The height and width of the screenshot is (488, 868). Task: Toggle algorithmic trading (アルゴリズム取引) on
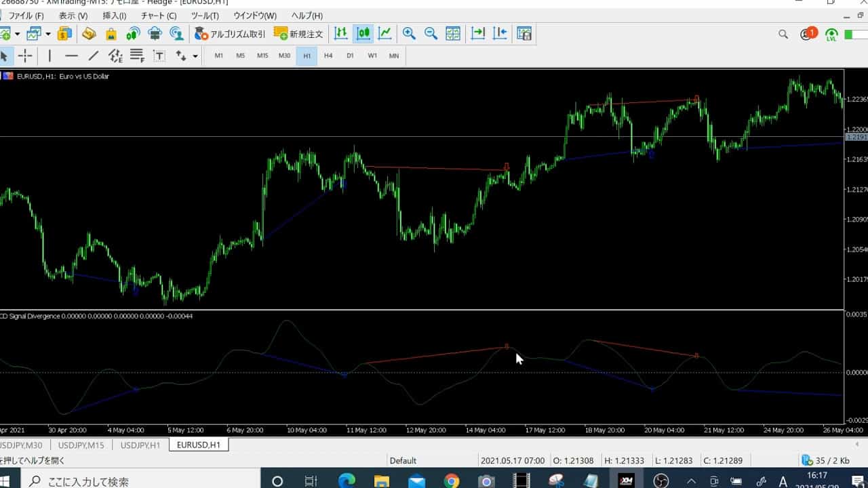230,33
